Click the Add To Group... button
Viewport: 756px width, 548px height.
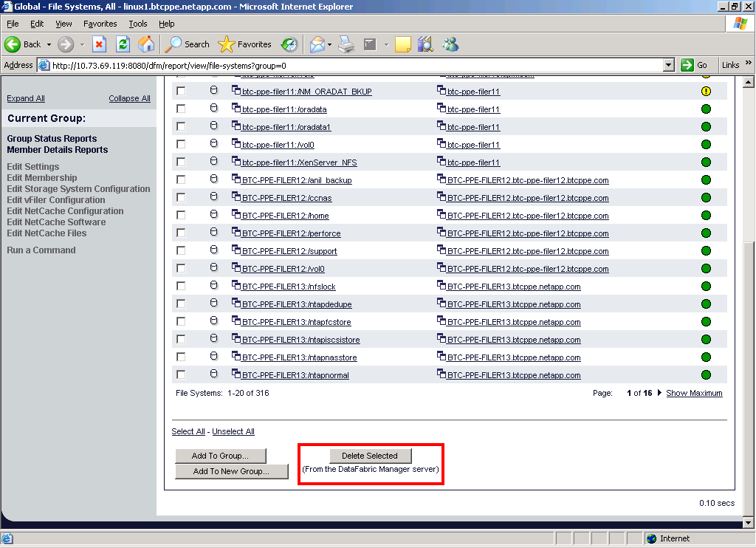pyautogui.click(x=220, y=456)
